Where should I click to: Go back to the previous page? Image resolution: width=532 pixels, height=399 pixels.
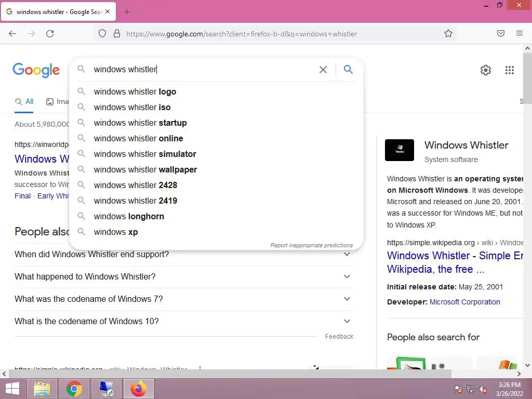tap(12, 34)
